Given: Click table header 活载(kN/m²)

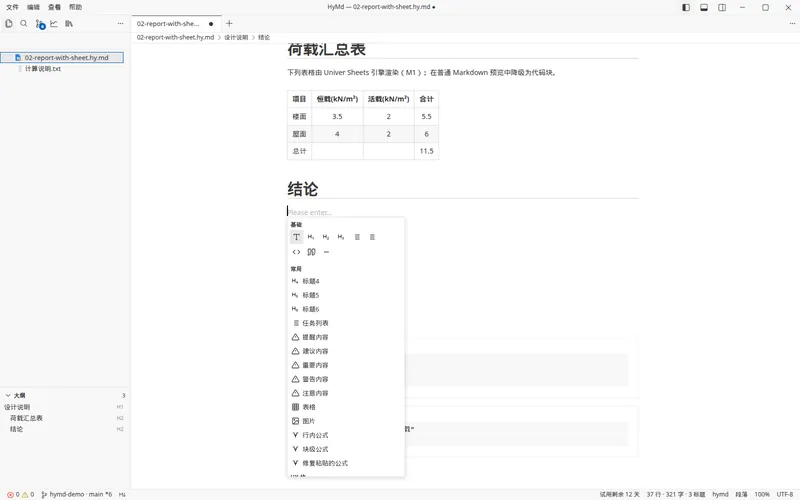Looking at the screenshot, I should [389, 99].
